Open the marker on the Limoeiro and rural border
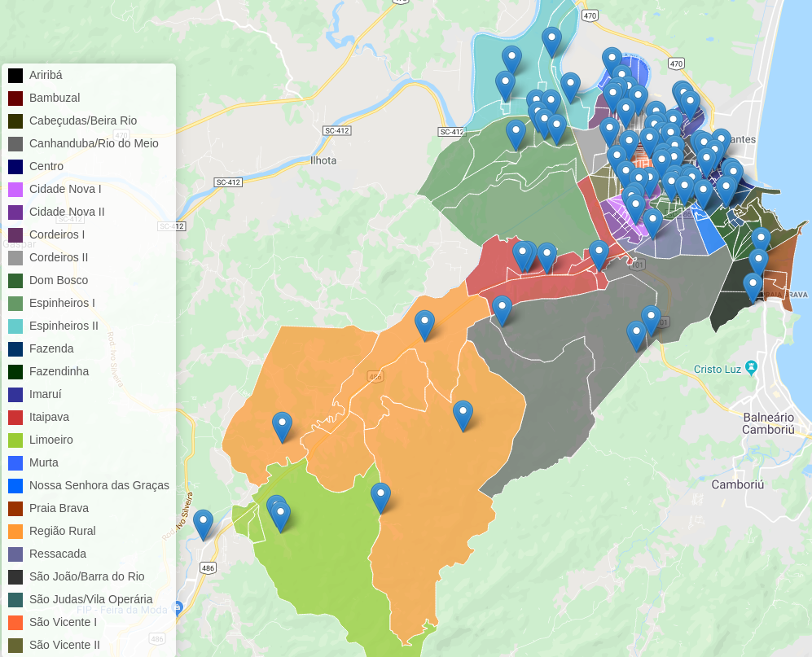 click(380, 497)
